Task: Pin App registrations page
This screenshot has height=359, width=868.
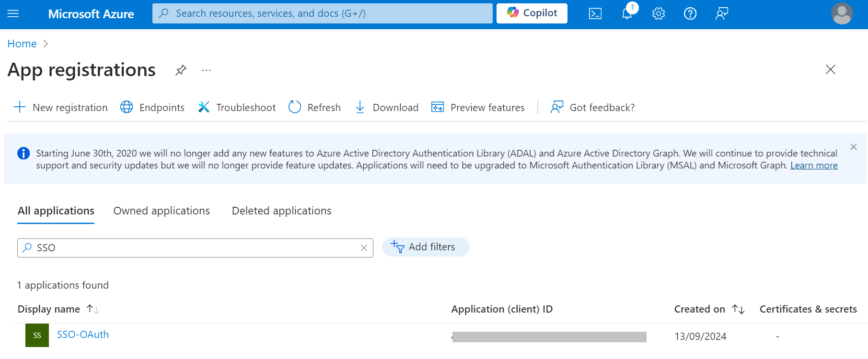Action: pyautogui.click(x=181, y=70)
